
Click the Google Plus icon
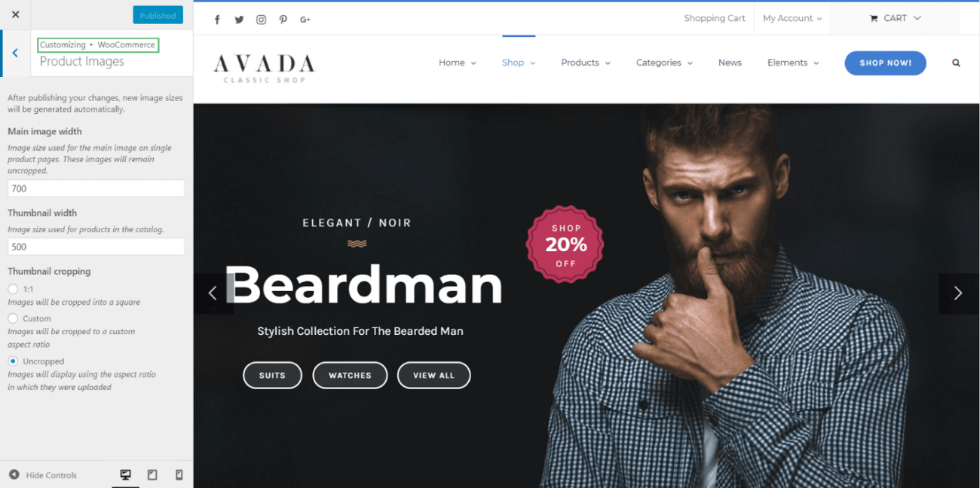[x=305, y=20]
